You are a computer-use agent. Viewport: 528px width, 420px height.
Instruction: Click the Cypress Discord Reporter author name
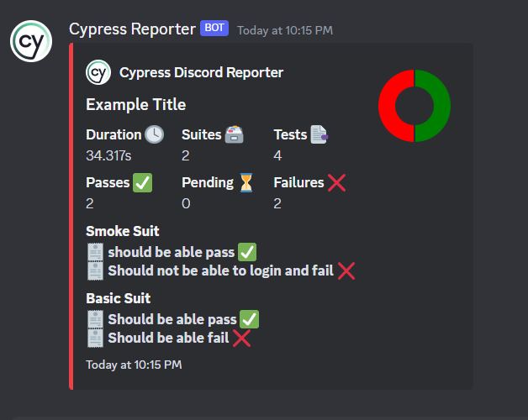(x=202, y=73)
